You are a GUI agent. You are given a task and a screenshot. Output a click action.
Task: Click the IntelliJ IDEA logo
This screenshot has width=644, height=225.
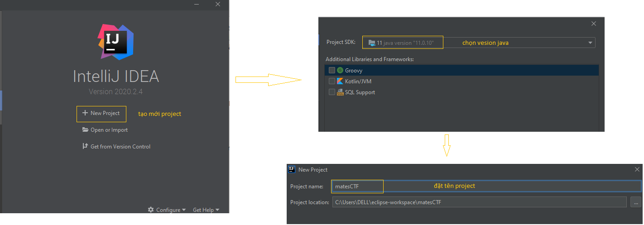116,43
